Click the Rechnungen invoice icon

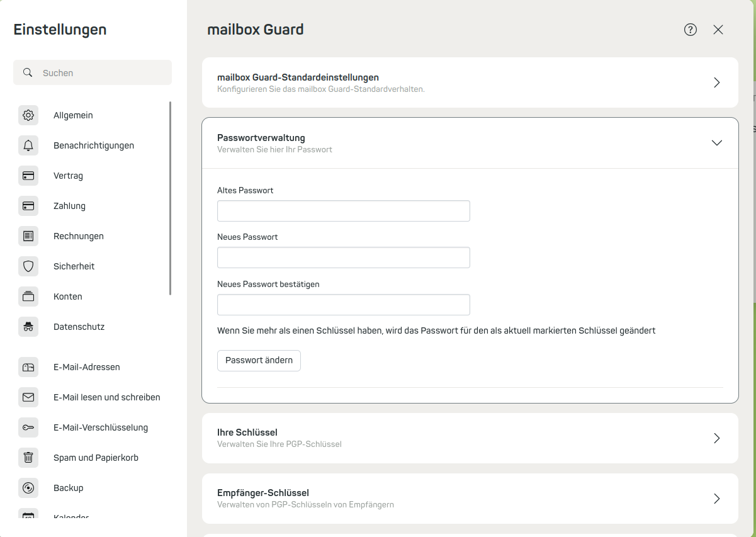point(28,236)
